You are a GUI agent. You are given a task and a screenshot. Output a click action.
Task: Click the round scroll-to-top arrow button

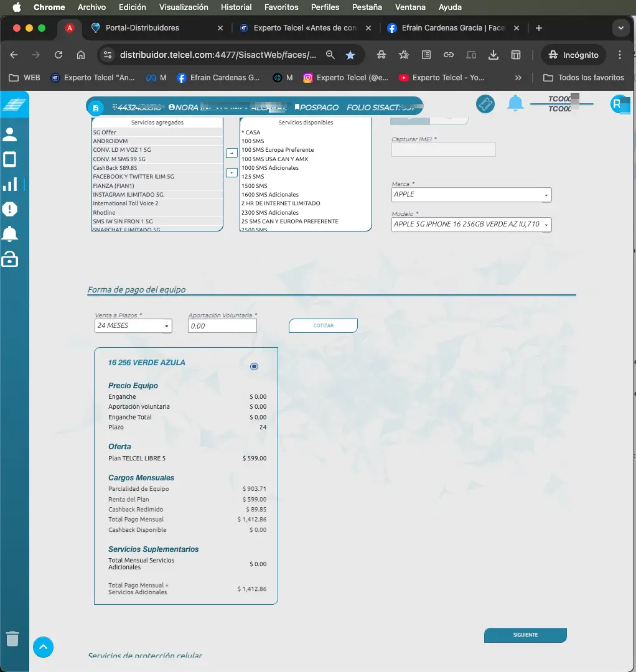[x=44, y=646]
